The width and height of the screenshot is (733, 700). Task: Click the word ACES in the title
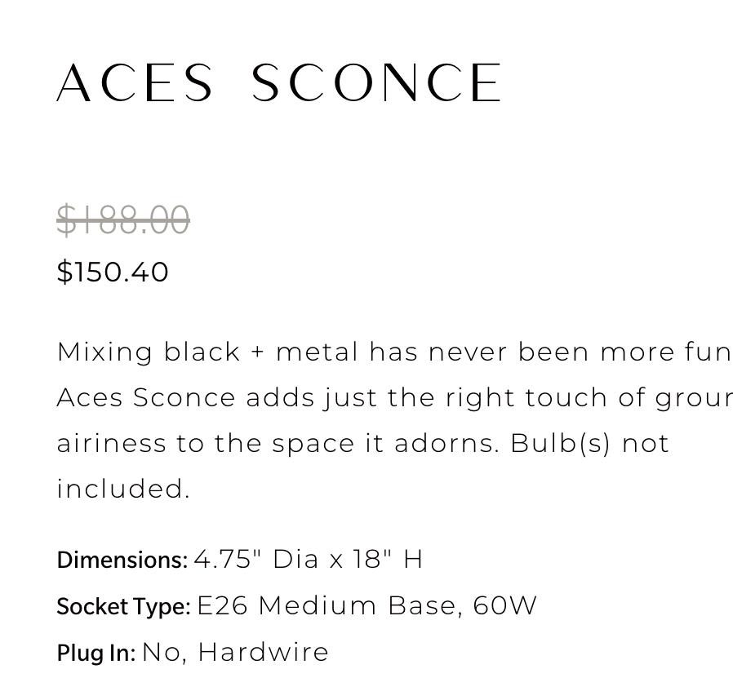pyautogui.click(x=135, y=83)
